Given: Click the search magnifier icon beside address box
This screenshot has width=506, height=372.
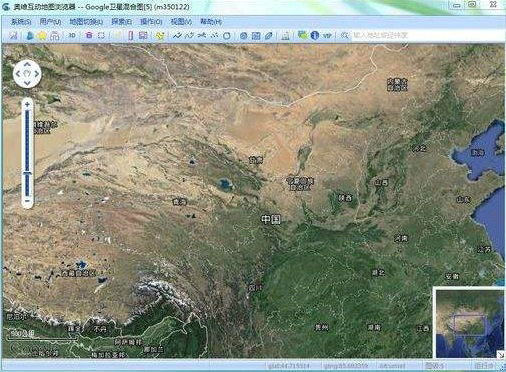Looking at the screenshot, I should [345, 35].
